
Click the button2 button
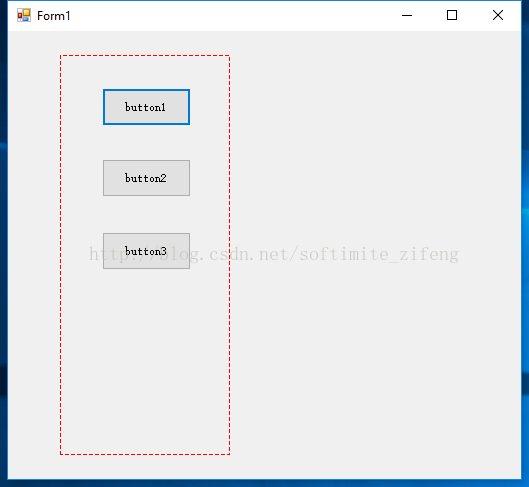point(146,178)
